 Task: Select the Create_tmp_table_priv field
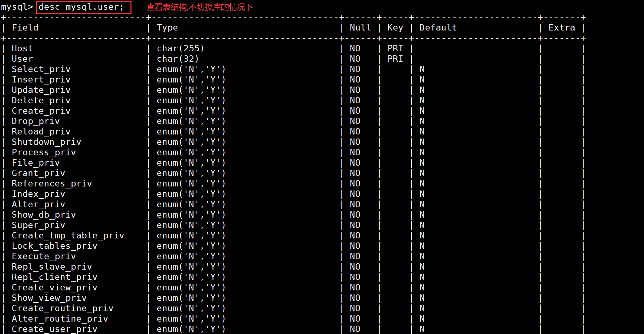point(68,235)
